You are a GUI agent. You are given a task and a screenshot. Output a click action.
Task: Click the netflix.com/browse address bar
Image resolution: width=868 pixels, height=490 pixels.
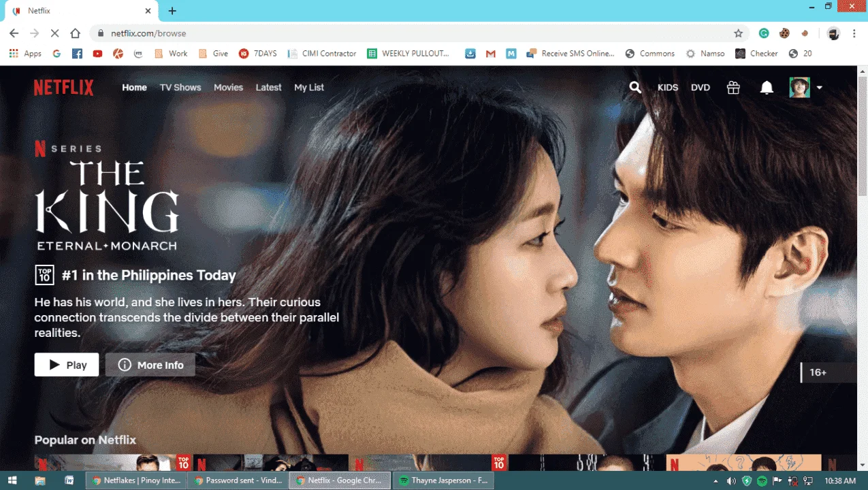pyautogui.click(x=418, y=33)
